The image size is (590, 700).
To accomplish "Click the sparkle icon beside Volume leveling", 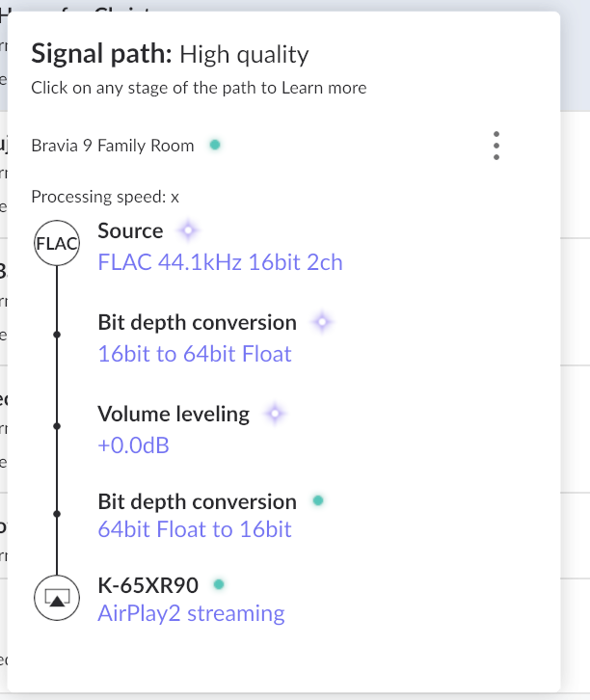I will pos(275,414).
